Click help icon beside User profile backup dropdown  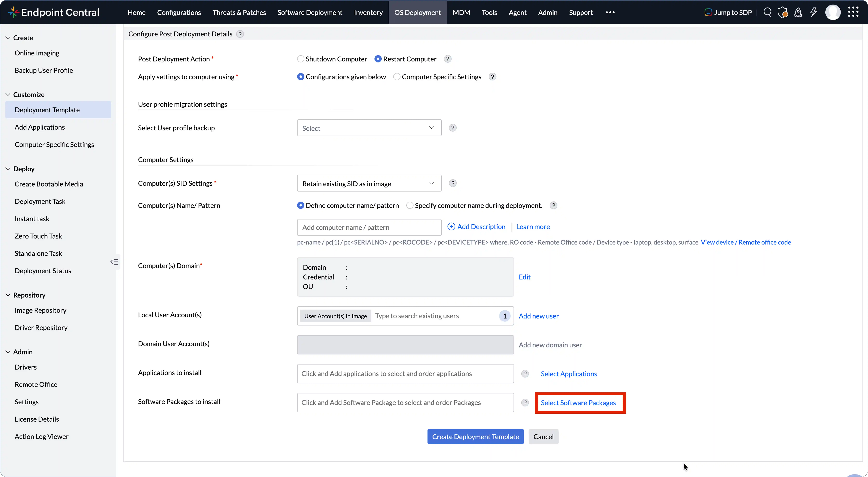pos(453,128)
